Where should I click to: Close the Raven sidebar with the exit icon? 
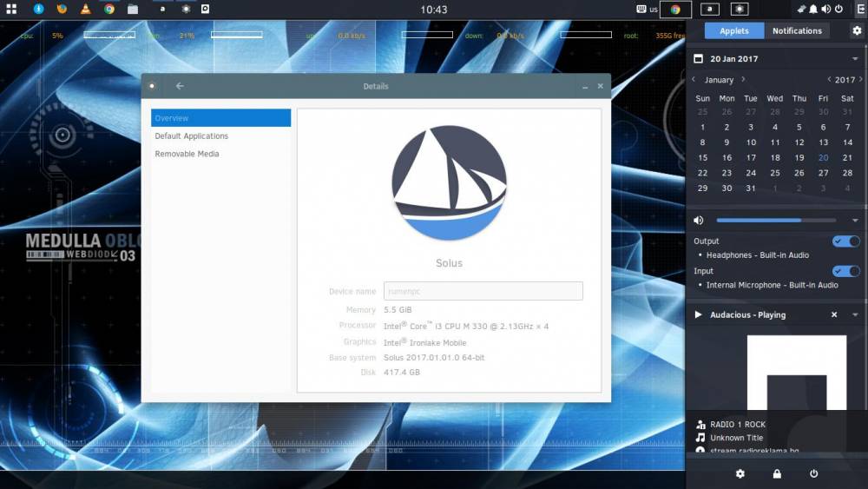click(861, 9)
